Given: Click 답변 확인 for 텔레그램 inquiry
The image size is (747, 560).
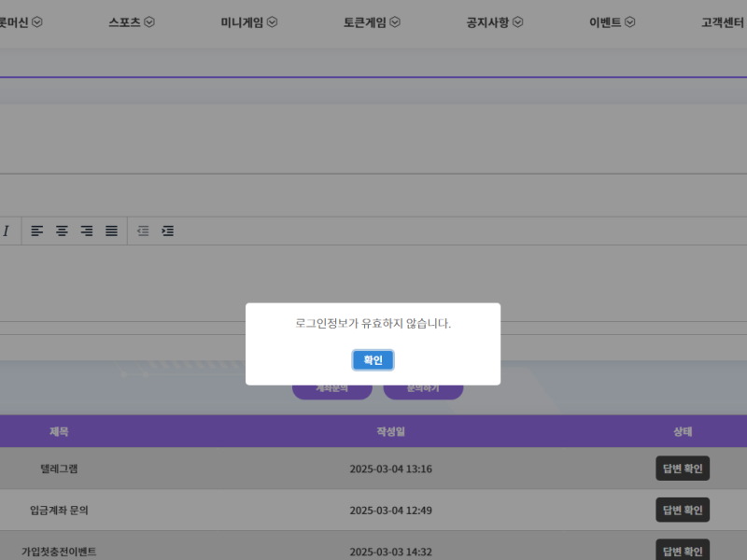Looking at the screenshot, I should (x=682, y=469).
